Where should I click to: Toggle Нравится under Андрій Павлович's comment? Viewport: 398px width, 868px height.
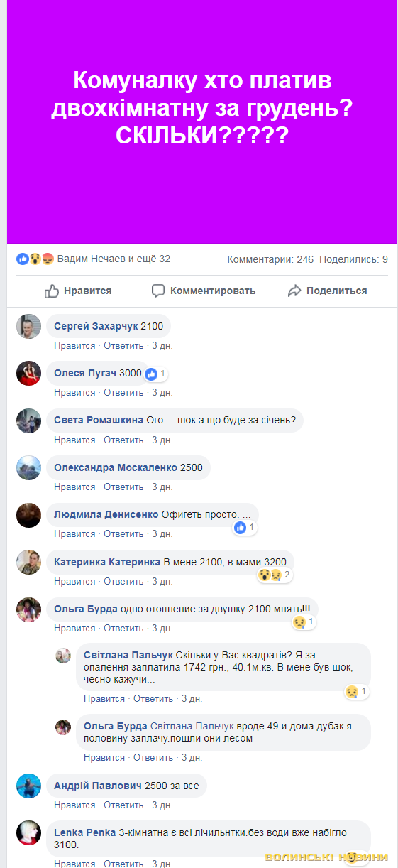74,805
